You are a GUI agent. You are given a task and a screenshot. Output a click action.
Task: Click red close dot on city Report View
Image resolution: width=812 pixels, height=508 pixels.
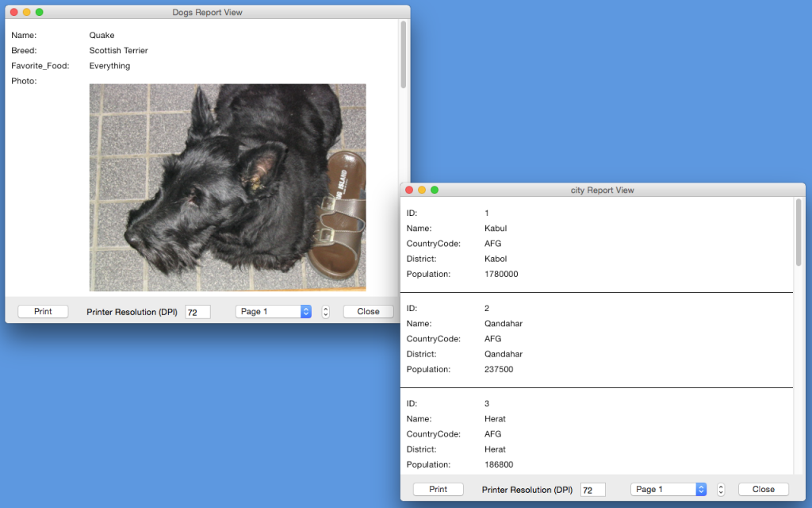click(409, 190)
